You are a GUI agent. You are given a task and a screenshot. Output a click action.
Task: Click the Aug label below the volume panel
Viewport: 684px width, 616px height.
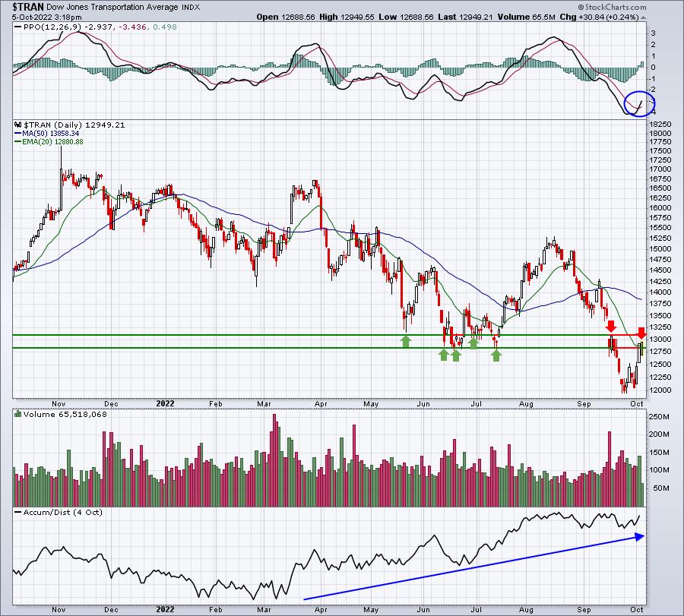(526, 609)
